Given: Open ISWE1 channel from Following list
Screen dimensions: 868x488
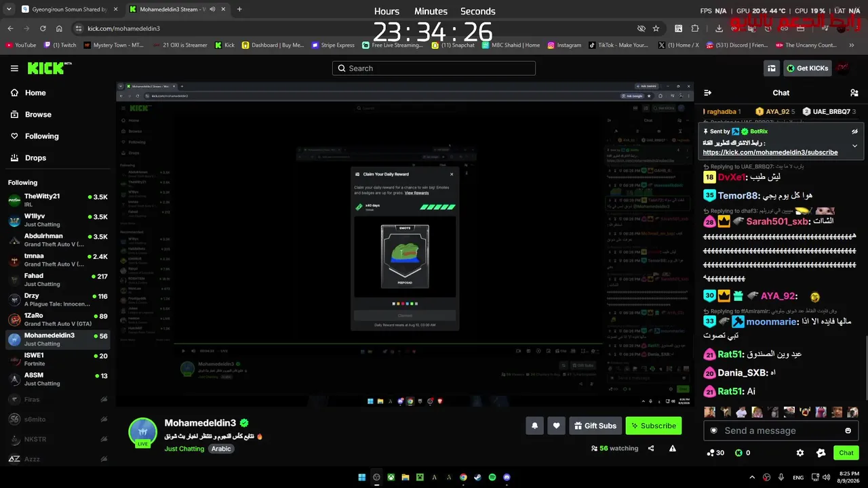Looking at the screenshot, I should tap(58, 359).
